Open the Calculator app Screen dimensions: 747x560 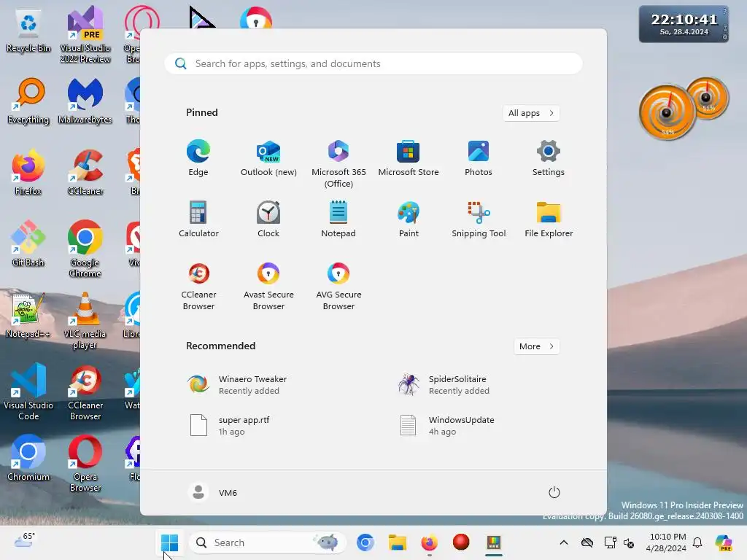click(198, 219)
